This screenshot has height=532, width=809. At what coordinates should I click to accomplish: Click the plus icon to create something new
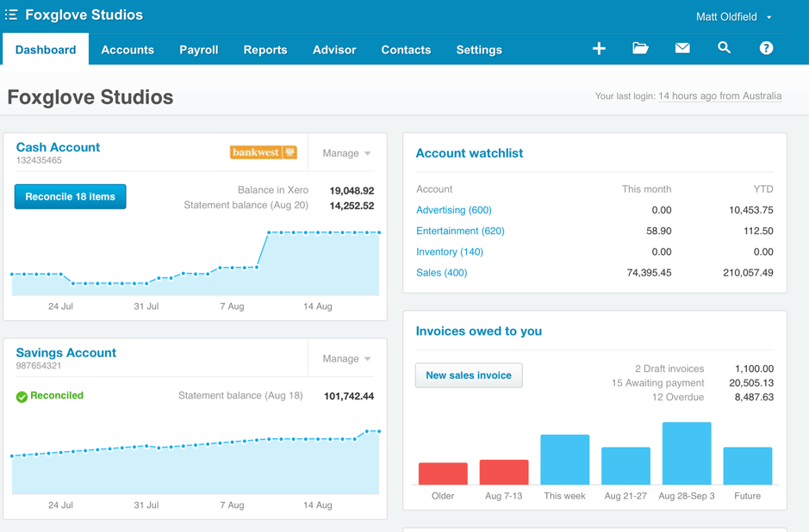click(598, 48)
